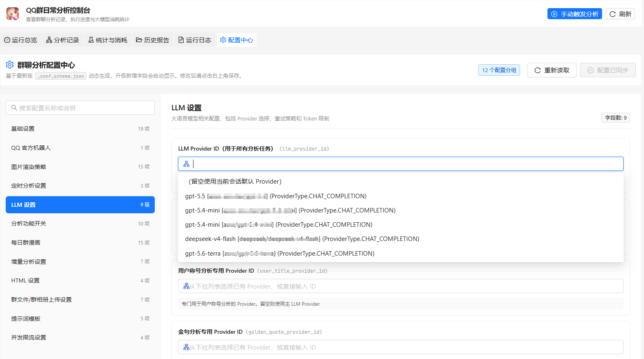This screenshot has height=359, width=644.
Task: Click the search magnifier icon in sidebar
Action: click(x=14, y=108)
